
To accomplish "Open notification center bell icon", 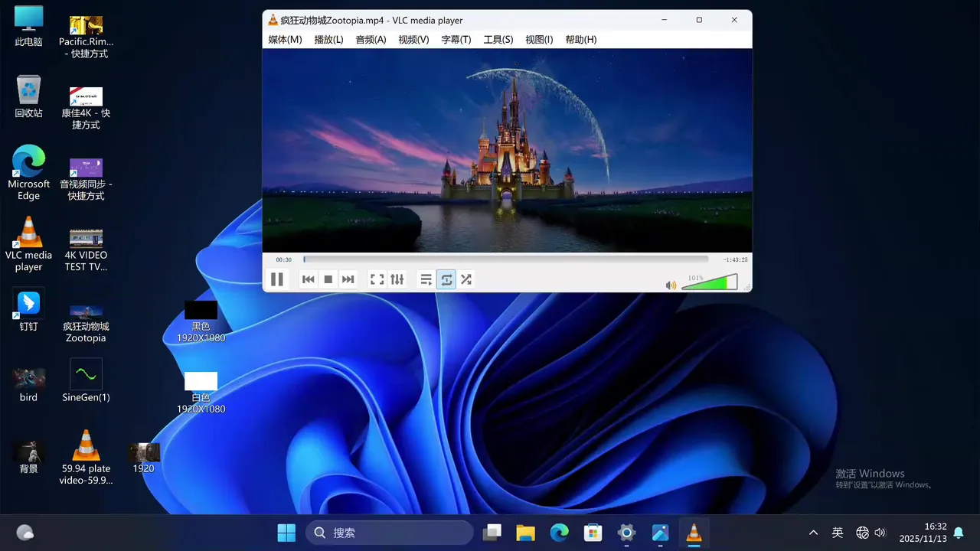I will (958, 533).
